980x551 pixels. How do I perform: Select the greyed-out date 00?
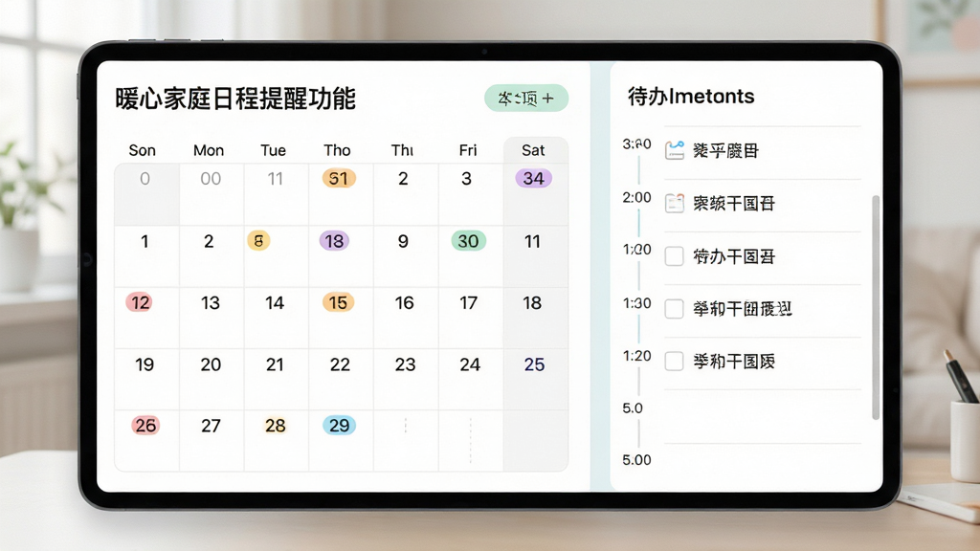click(x=211, y=179)
